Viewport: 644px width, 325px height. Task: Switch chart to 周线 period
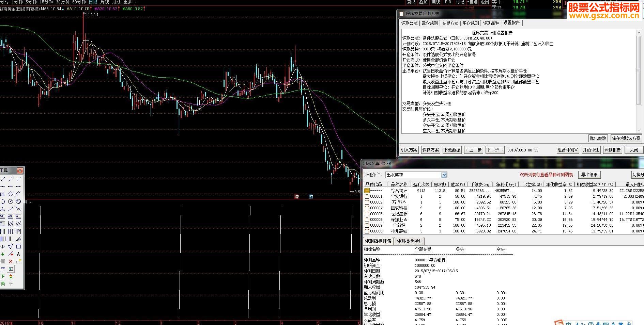coord(105,2)
